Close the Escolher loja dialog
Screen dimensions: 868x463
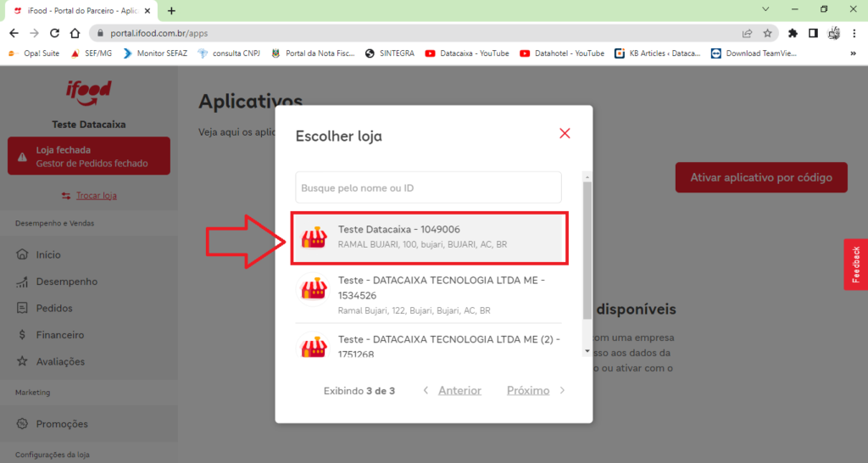point(565,133)
